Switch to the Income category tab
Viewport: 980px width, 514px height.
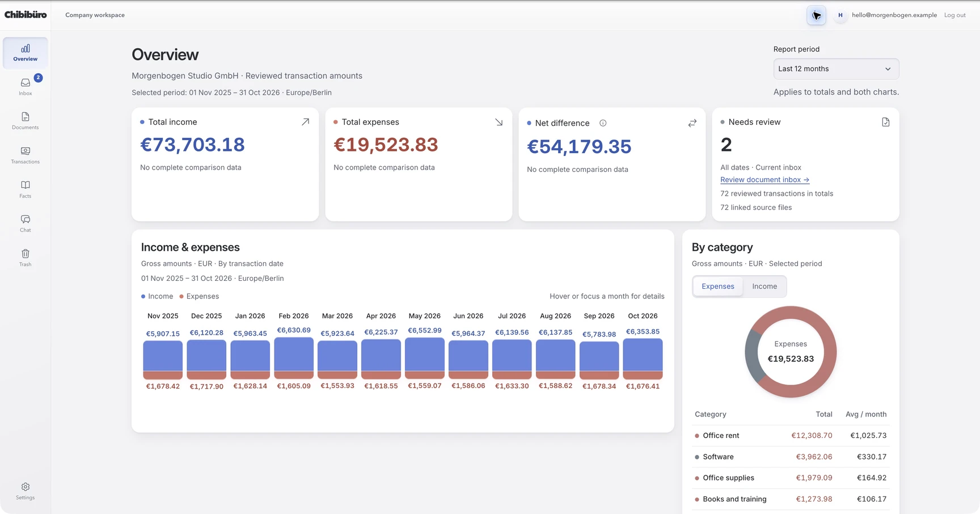(764, 287)
